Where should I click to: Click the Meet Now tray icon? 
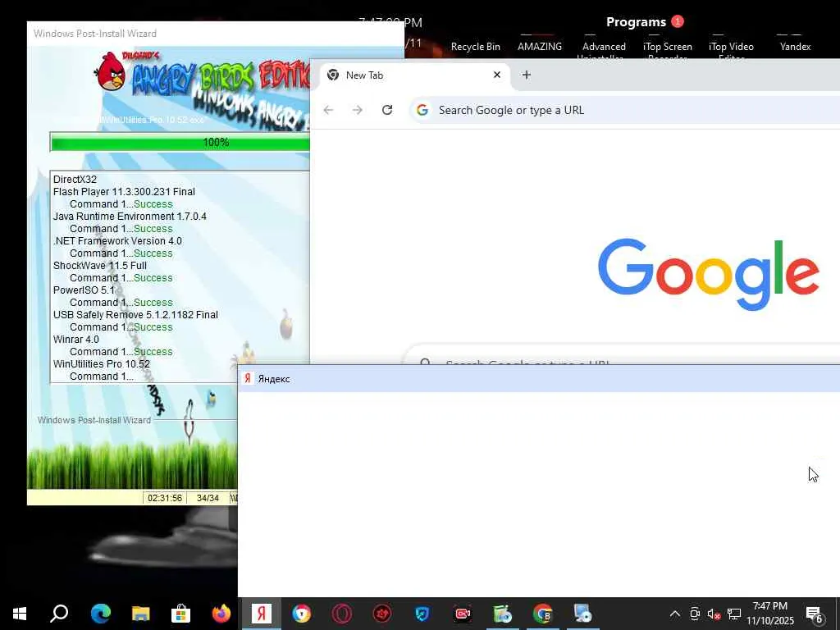point(695,614)
